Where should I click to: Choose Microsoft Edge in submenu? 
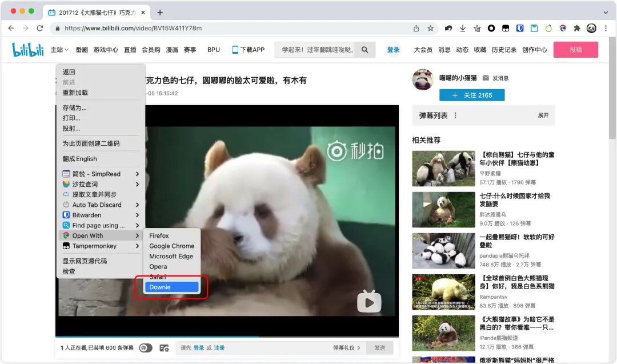tap(171, 256)
